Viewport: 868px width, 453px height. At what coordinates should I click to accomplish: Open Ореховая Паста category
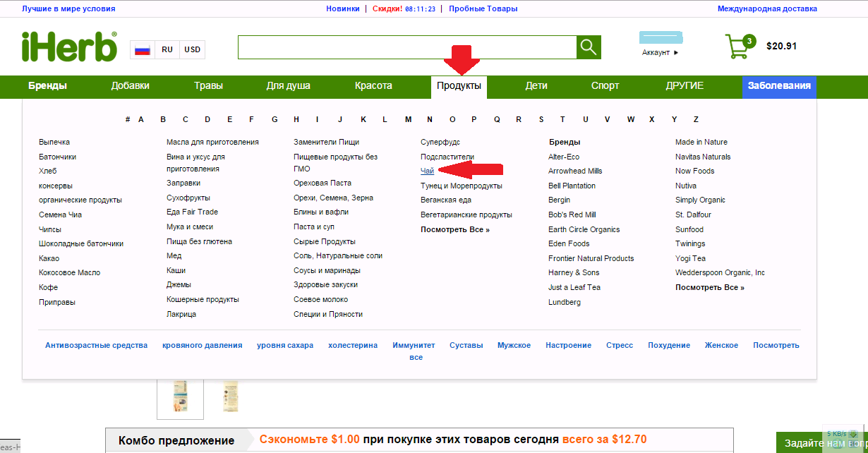point(323,183)
